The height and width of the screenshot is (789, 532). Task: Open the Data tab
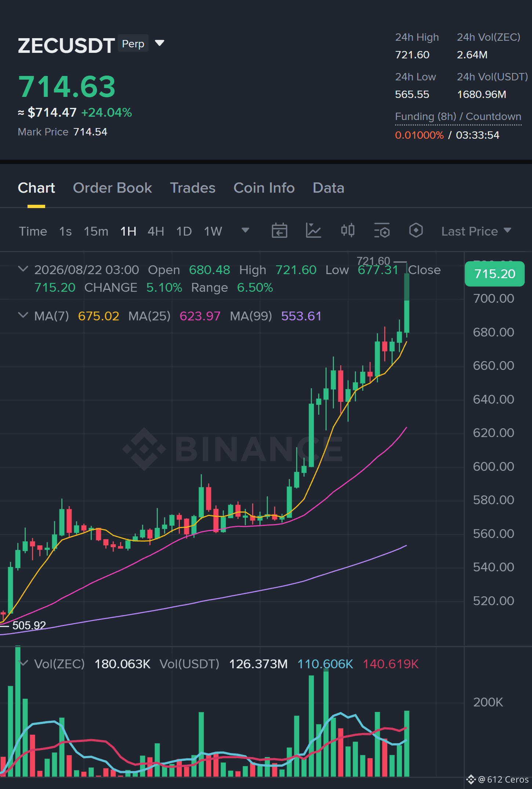pyautogui.click(x=328, y=188)
